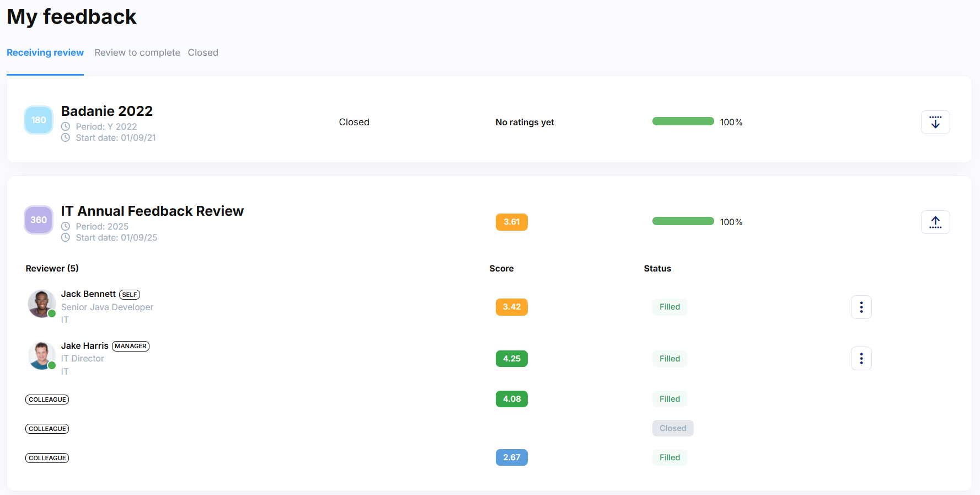Collapse the IT Annual Feedback Review card

pyautogui.click(x=935, y=222)
